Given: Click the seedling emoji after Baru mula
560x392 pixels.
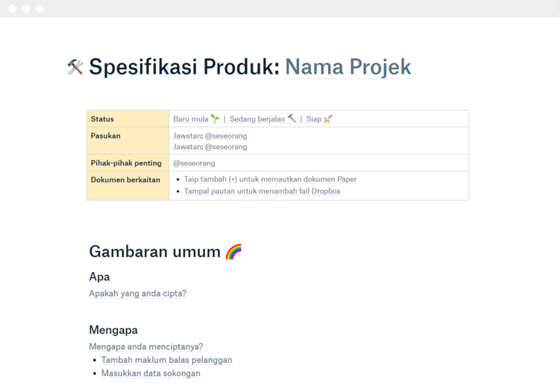Looking at the screenshot, I should pyautogui.click(x=215, y=118).
